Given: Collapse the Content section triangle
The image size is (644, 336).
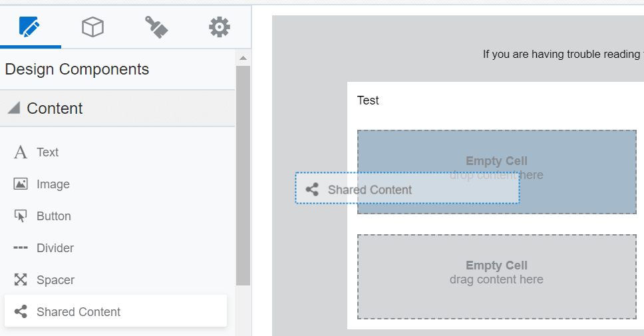Looking at the screenshot, I should 13,108.
